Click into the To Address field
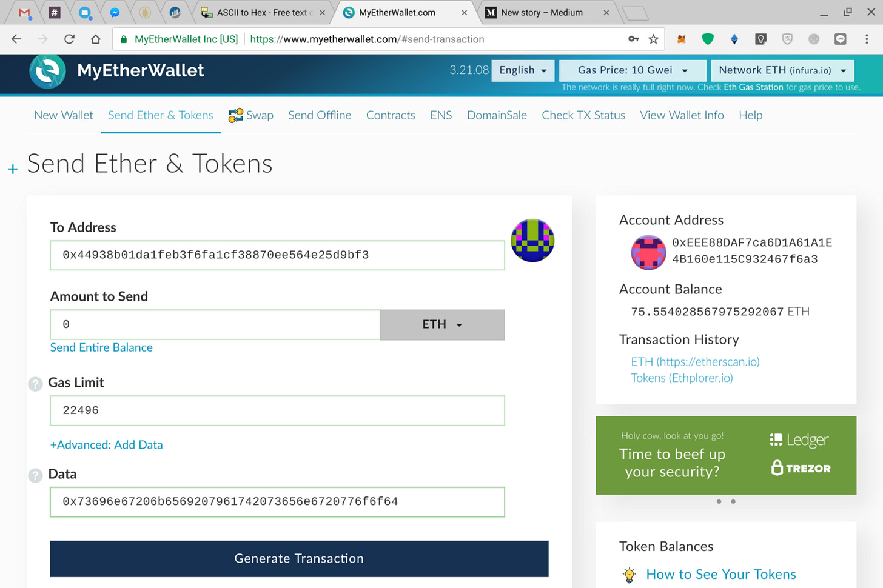Viewport: 883px width, 588px height. [x=277, y=255]
